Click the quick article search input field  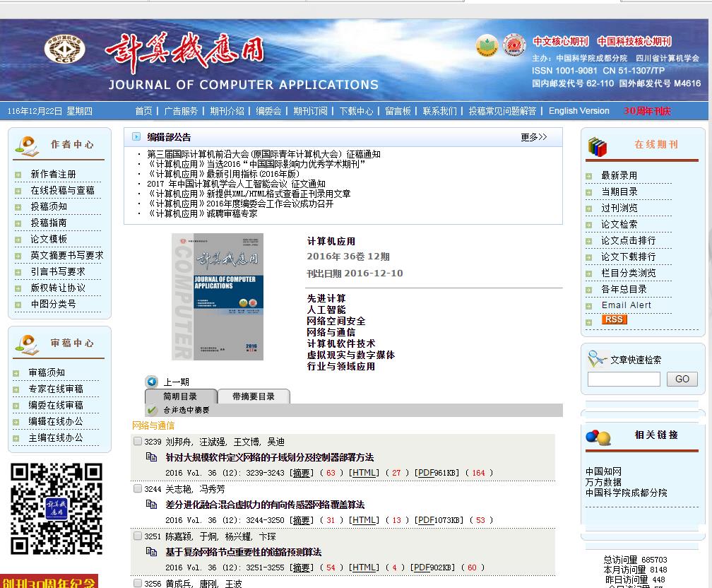click(624, 379)
